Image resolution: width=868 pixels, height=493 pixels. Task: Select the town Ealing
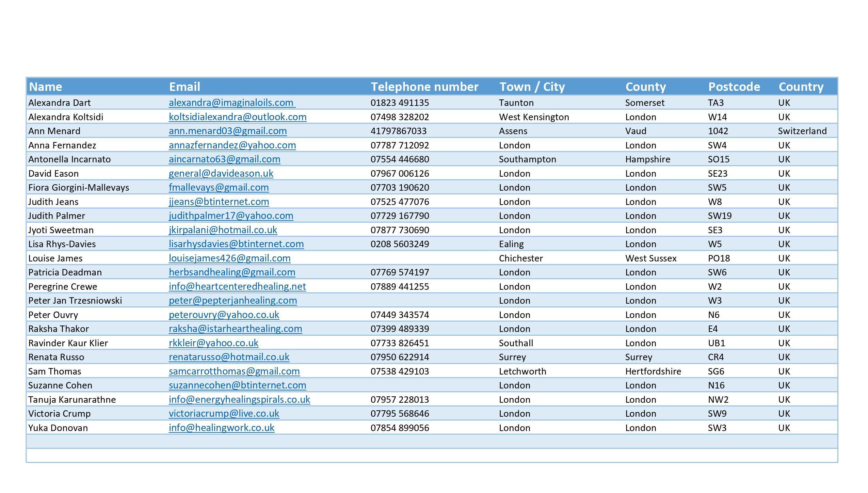click(511, 244)
